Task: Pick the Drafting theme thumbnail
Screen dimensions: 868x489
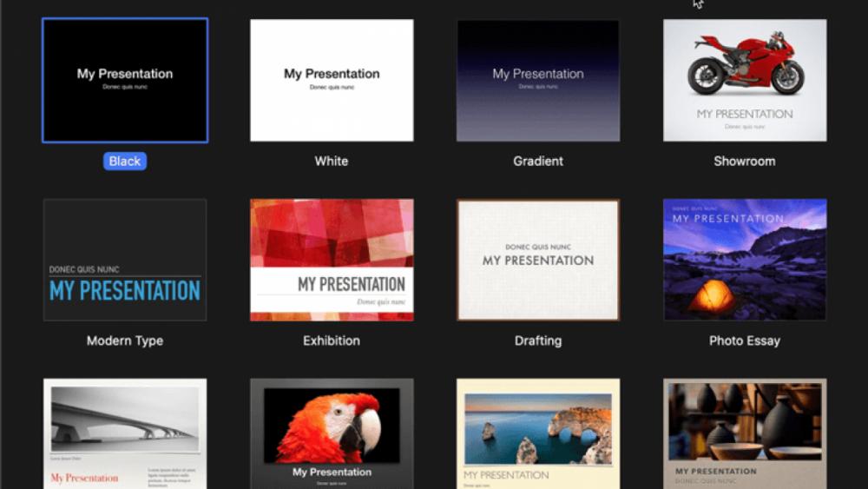Action: pyautogui.click(x=538, y=260)
